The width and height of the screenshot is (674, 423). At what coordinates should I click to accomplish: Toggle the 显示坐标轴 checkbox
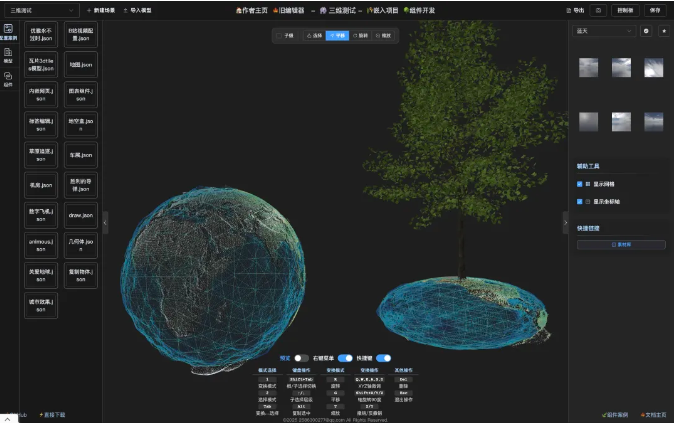point(580,201)
